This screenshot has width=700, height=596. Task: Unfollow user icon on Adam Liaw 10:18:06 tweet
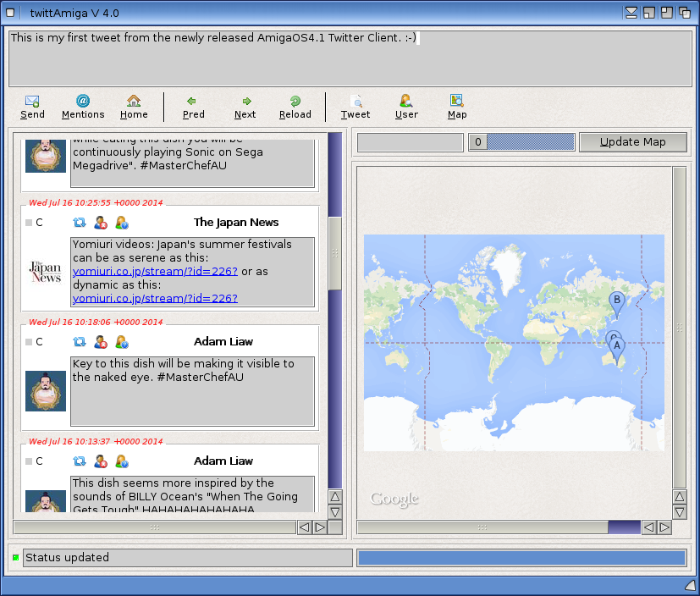101,342
